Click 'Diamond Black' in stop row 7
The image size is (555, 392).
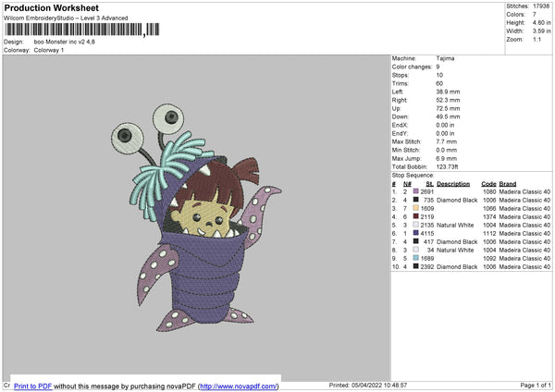click(457, 241)
